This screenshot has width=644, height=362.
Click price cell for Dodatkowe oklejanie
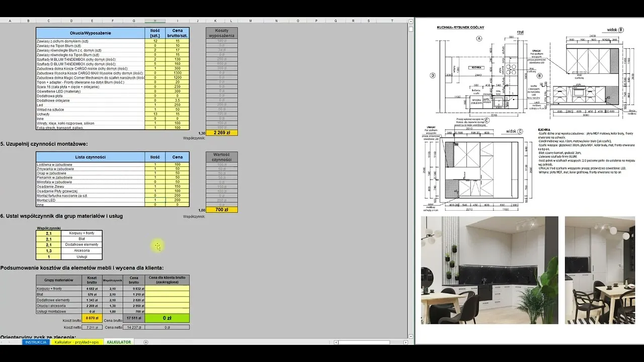coord(178,100)
